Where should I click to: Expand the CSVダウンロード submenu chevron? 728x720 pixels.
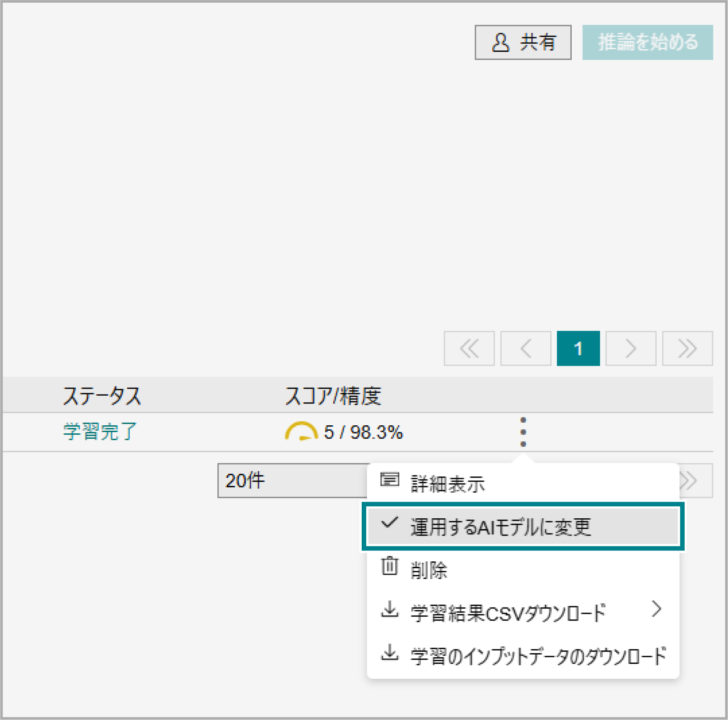pos(657,609)
